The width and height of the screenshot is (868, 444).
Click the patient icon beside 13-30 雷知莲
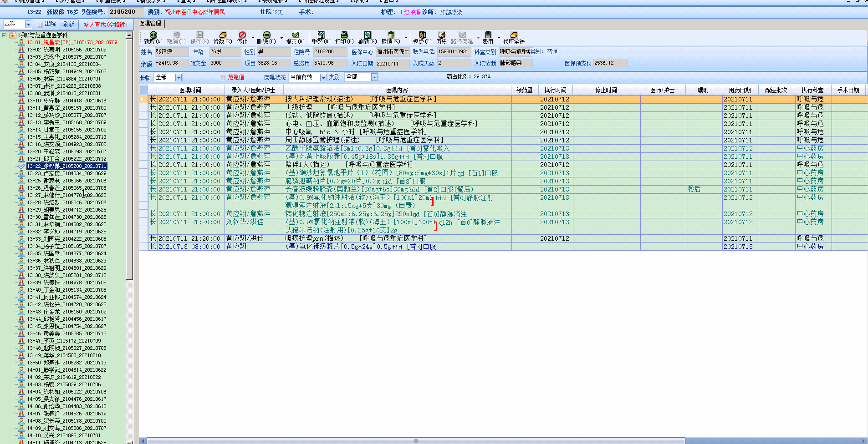[x=21, y=217]
